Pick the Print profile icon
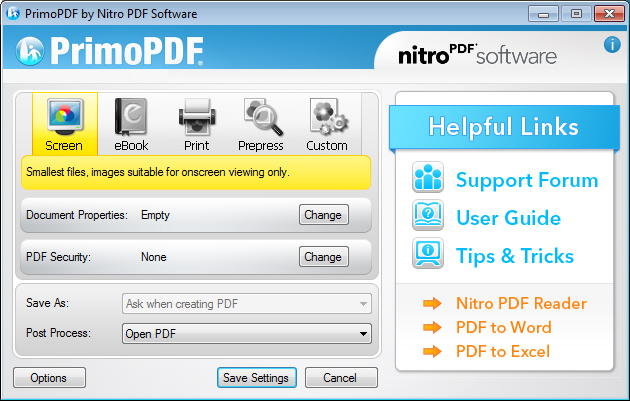 click(x=197, y=117)
